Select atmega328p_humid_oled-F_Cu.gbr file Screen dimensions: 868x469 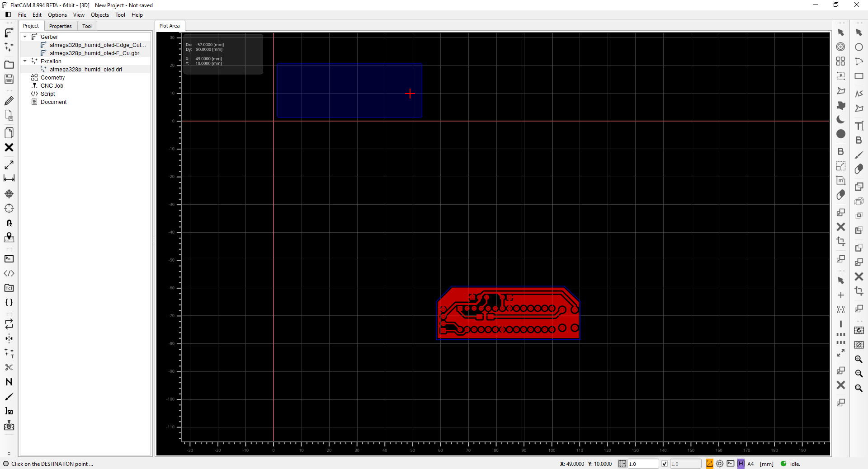tap(94, 53)
